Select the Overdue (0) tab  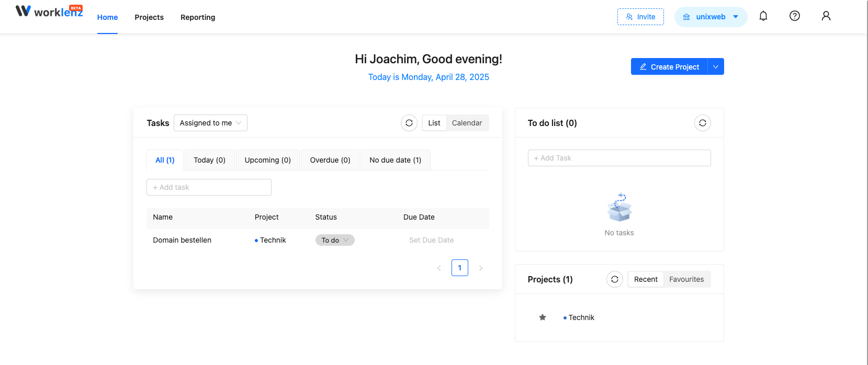click(330, 160)
